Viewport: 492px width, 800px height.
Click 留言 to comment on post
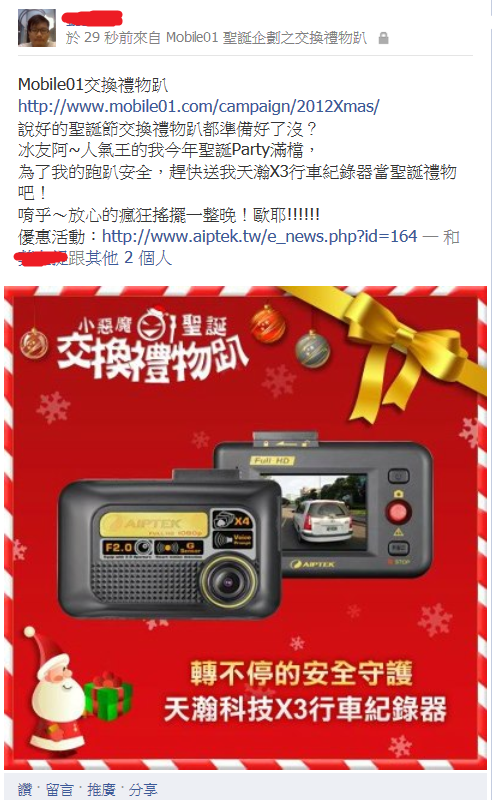pos(60,789)
